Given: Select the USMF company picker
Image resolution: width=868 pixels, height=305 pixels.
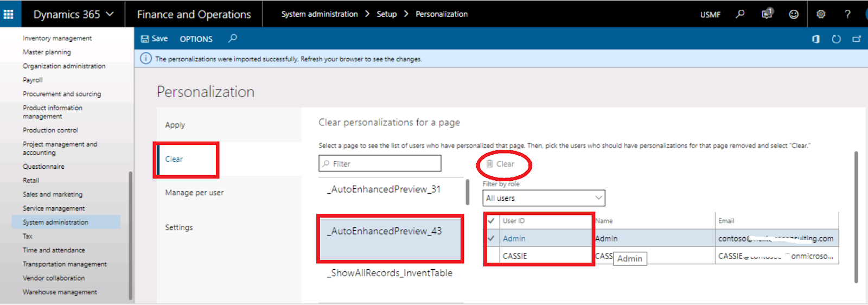Looking at the screenshot, I should point(710,15).
